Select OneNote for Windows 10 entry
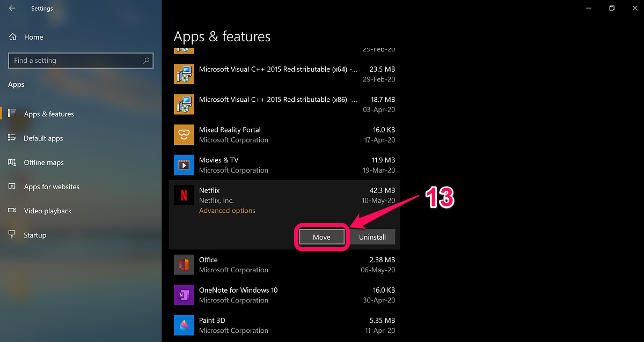Screen dimensions: 644x342 pos(238,290)
